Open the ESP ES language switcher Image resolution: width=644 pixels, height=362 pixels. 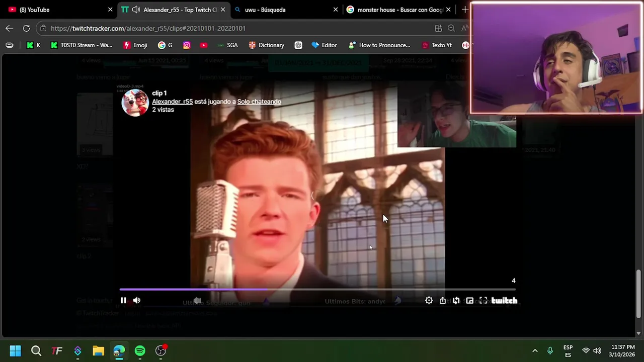pos(568,351)
